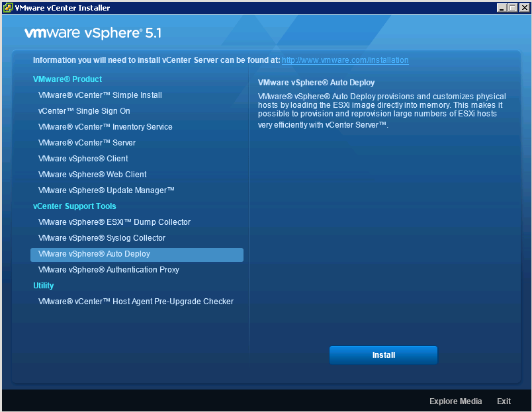Open the vmware.com/installation link

point(345,60)
